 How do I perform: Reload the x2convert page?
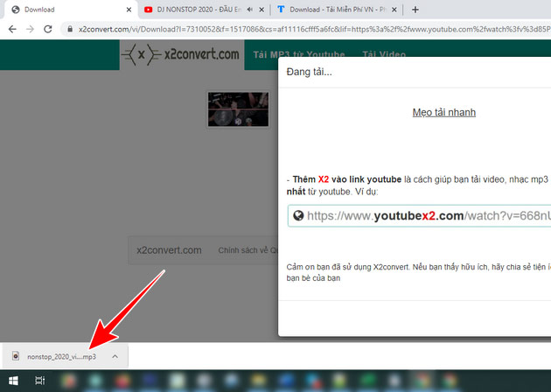tap(48, 29)
